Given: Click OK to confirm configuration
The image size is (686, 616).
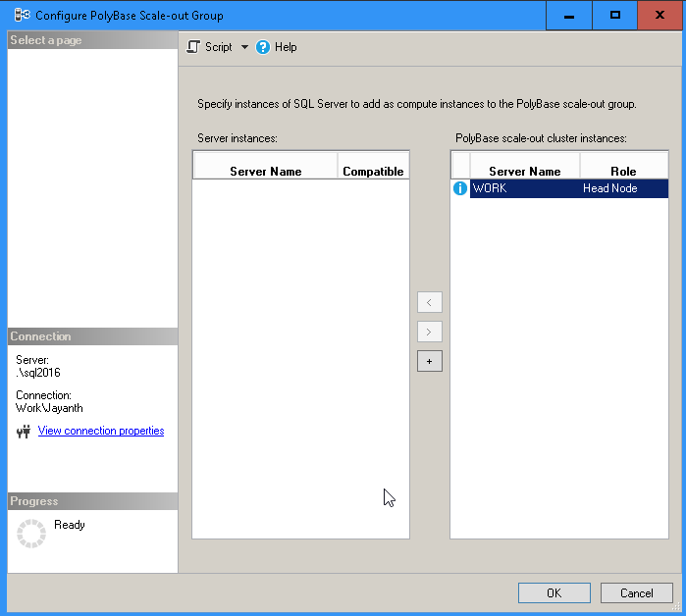Looking at the screenshot, I should [554, 592].
